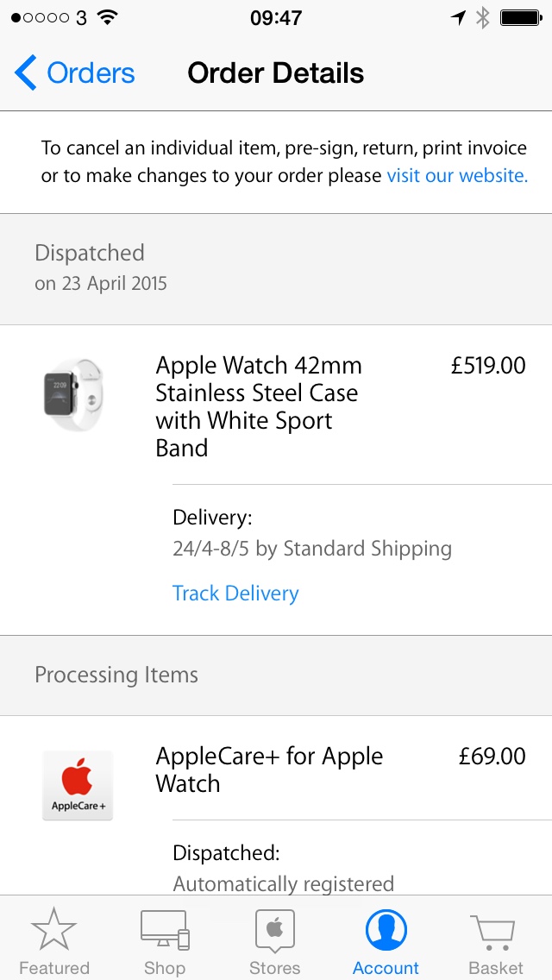The width and height of the screenshot is (552, 980).
Task: Tap the back chevron arrow icon
Action: tap(26, 73)
